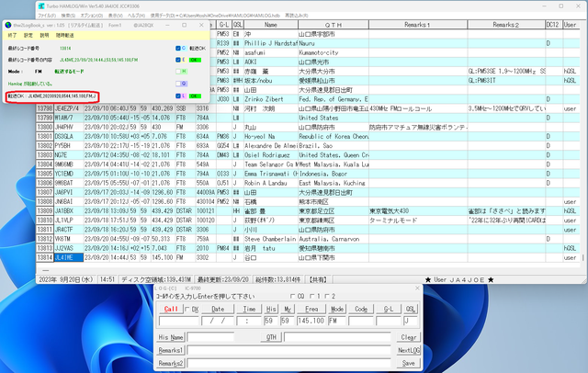Click the User column header
Image resolution: width=588 pixels, height=373 pixels.
(571, 25)
